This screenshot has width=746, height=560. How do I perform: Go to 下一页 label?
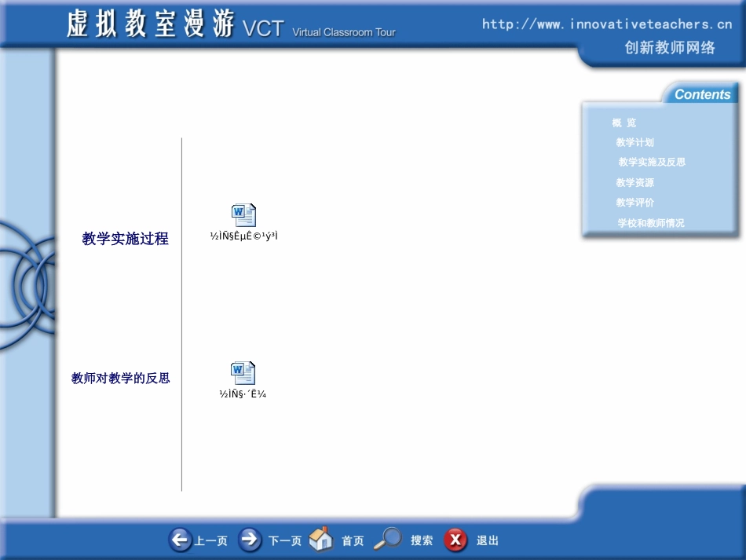285,541
